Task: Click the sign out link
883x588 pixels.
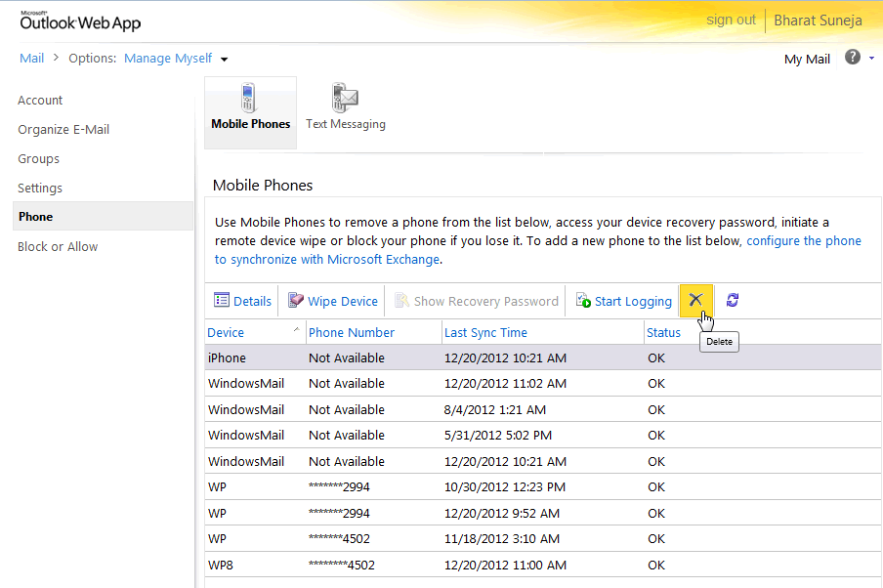Action: point(731,20)
